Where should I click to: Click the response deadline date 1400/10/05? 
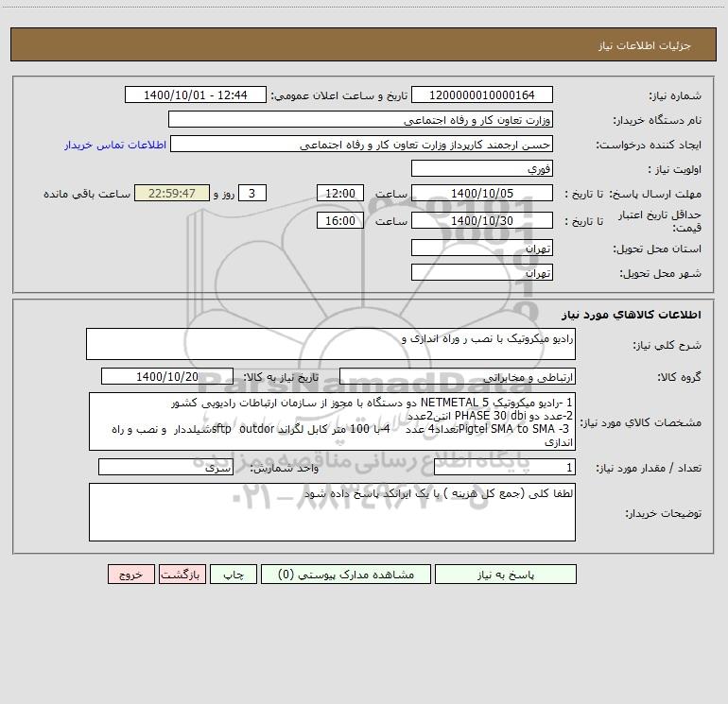click(x=482, y=193)
